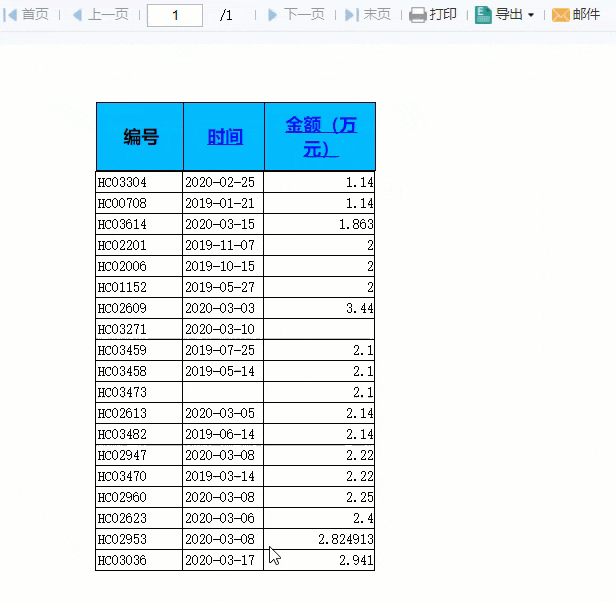
Task: Select cell HC02623
Action: click(x=139, y=518)
